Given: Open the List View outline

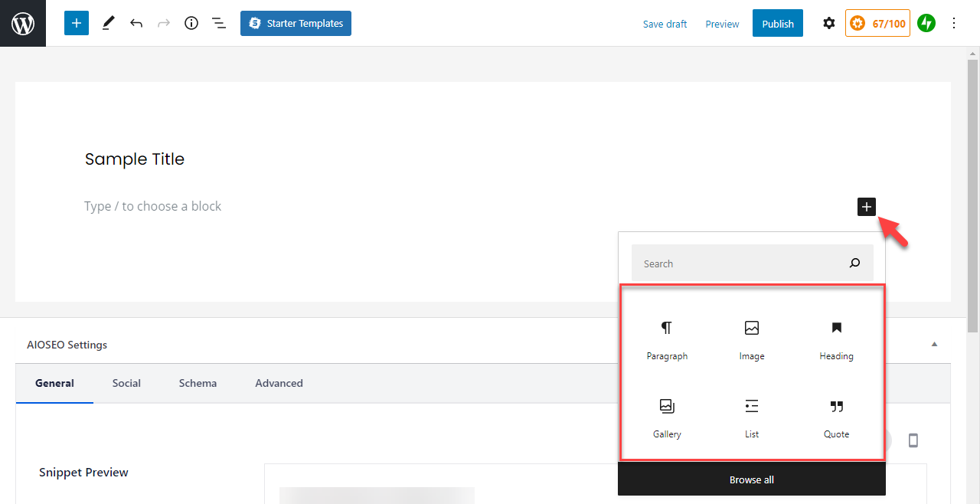Looking at the screenshot, I should tap(219, 23).
